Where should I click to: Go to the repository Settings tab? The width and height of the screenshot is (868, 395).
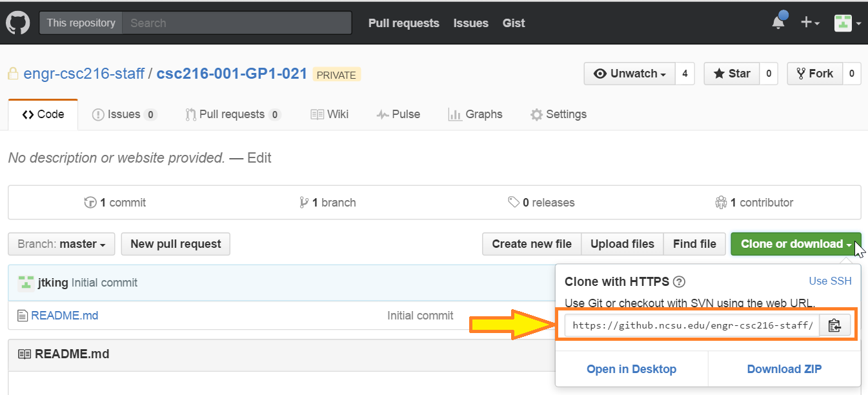point(559,114)
